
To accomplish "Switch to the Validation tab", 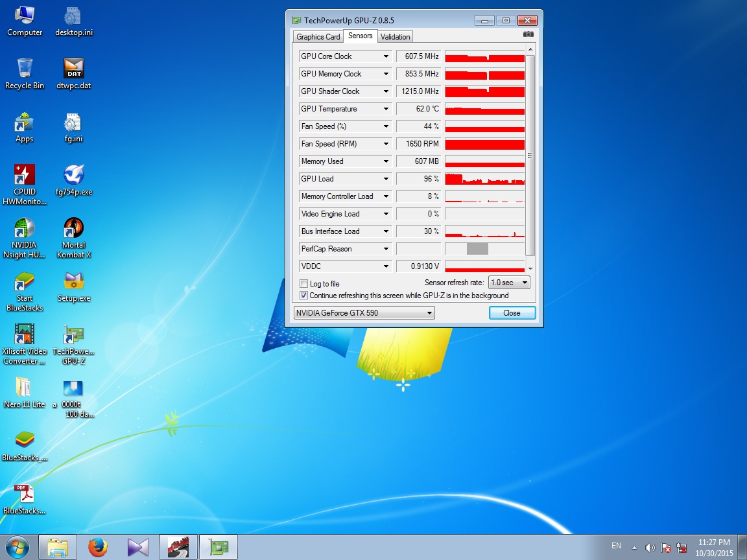I will coord(395,37).
